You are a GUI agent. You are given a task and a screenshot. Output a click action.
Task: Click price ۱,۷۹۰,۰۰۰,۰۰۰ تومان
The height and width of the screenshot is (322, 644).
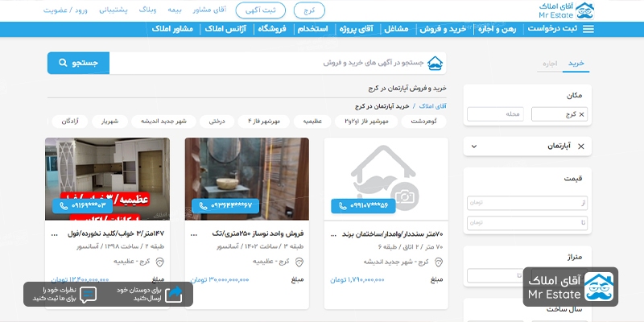pos(357,280)
